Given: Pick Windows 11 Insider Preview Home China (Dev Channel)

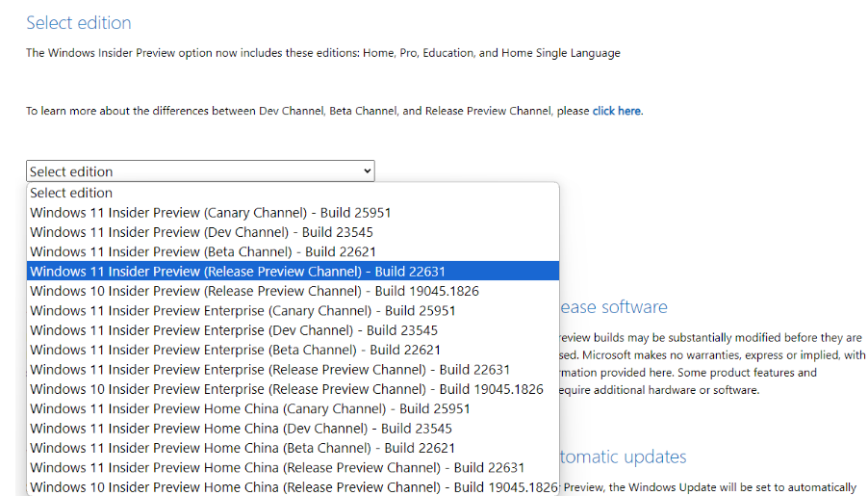Looking at the screenshot, I should [293, 429].
